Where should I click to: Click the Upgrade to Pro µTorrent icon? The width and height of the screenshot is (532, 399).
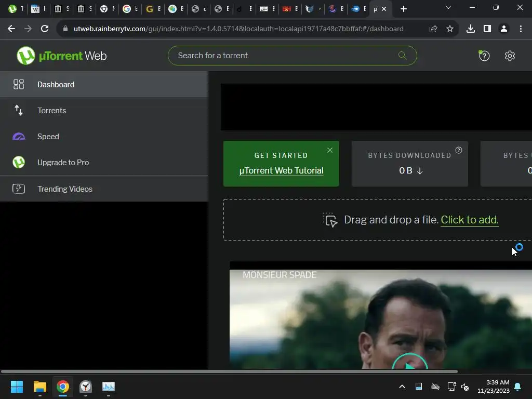pyautogui.click(x=19, y=162)
